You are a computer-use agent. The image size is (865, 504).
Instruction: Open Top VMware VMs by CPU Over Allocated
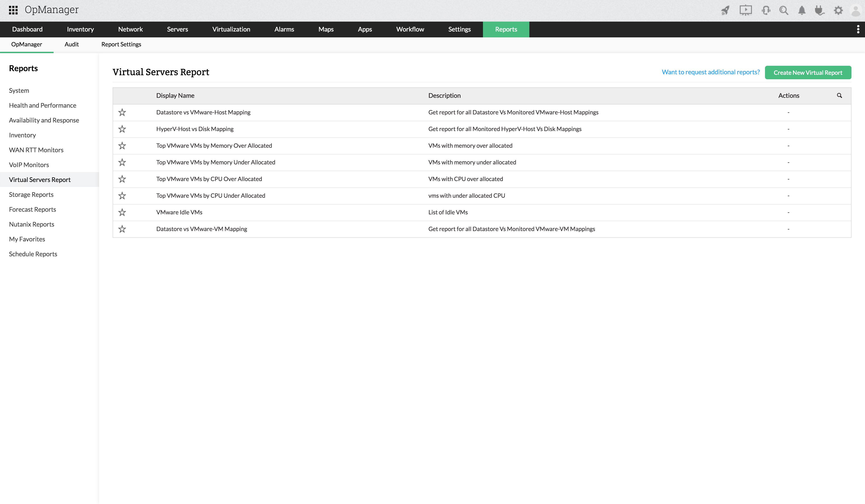tap(209, 179)
